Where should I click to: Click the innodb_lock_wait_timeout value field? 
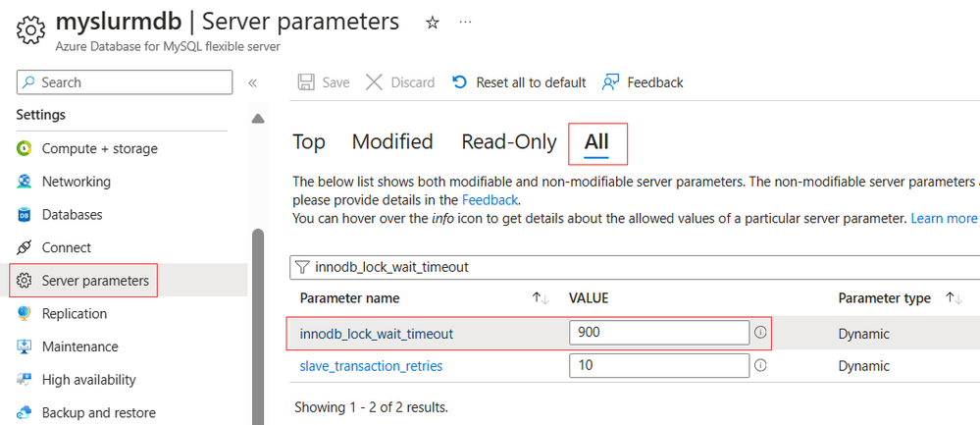coord(659,333)
